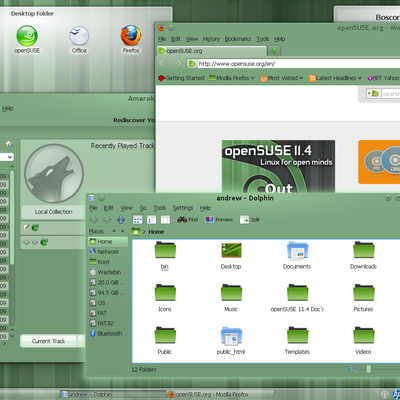Click Getting Started bookmark
The image size is (400, 400).
click(181, 78)
